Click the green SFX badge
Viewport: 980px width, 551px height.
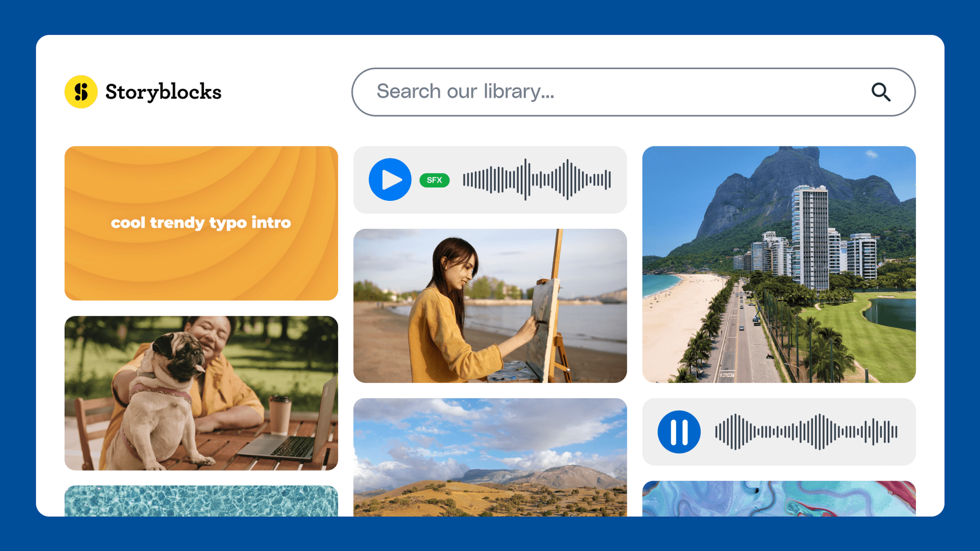[434, 180]
